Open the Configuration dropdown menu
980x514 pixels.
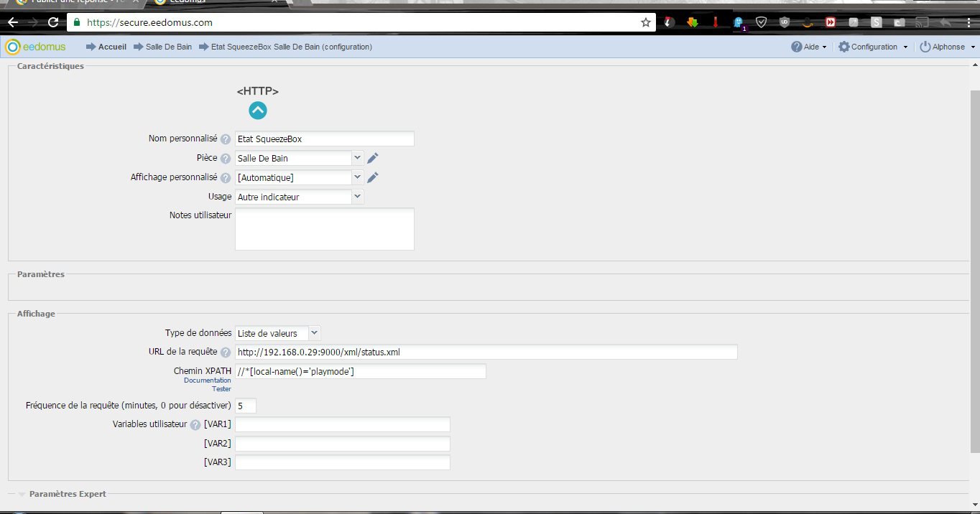(873, 47)
